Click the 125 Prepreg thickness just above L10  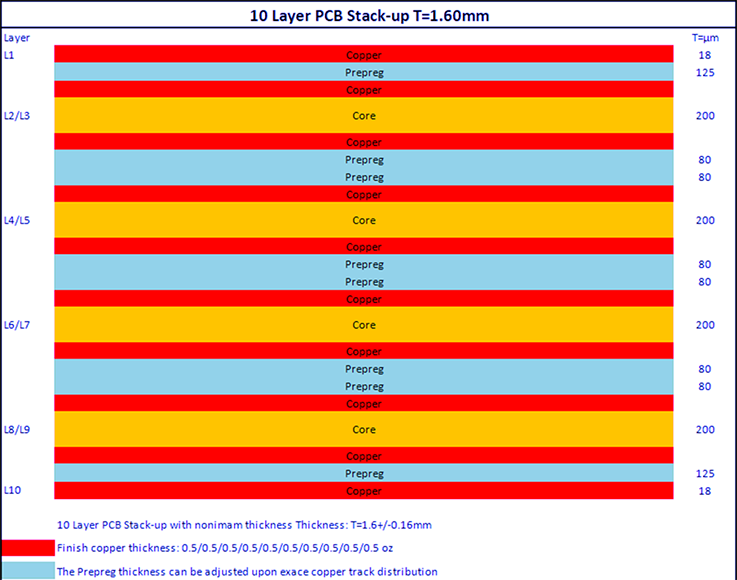(705, 473)
